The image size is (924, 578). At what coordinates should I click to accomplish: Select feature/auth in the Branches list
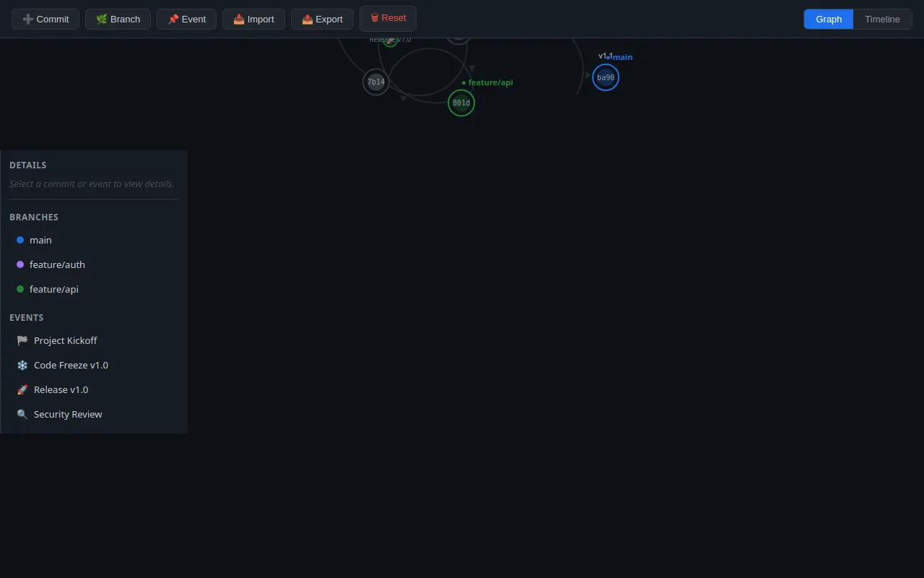point(94,264)
